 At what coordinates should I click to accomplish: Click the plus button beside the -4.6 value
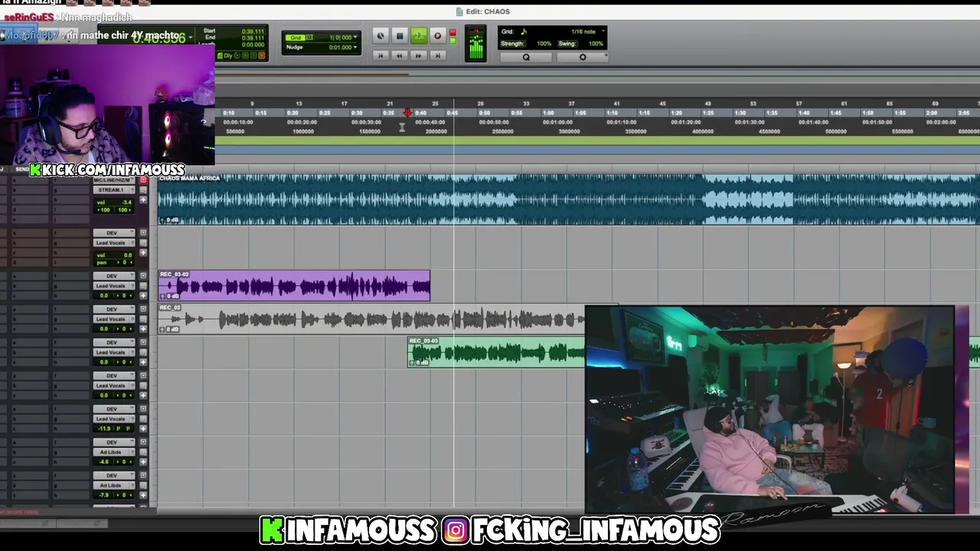pyautogui.click(x=143, y=462)
